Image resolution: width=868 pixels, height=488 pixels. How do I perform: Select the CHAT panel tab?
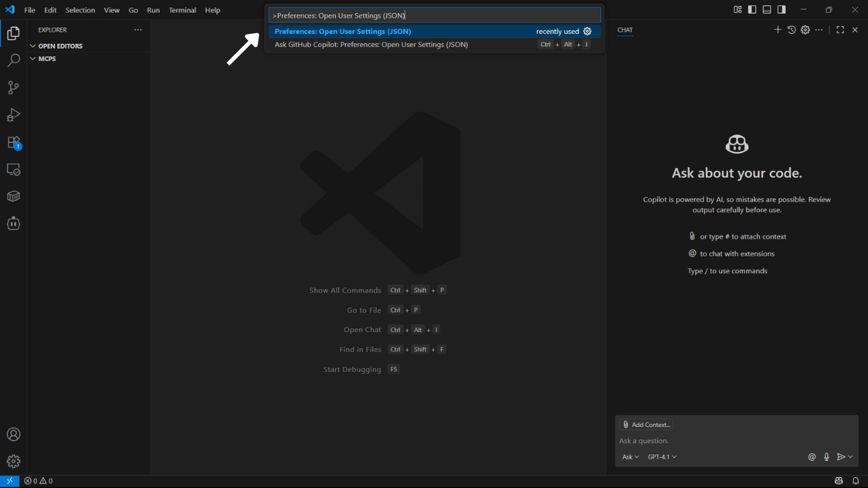pyautogui.click(x=625, y=30)
